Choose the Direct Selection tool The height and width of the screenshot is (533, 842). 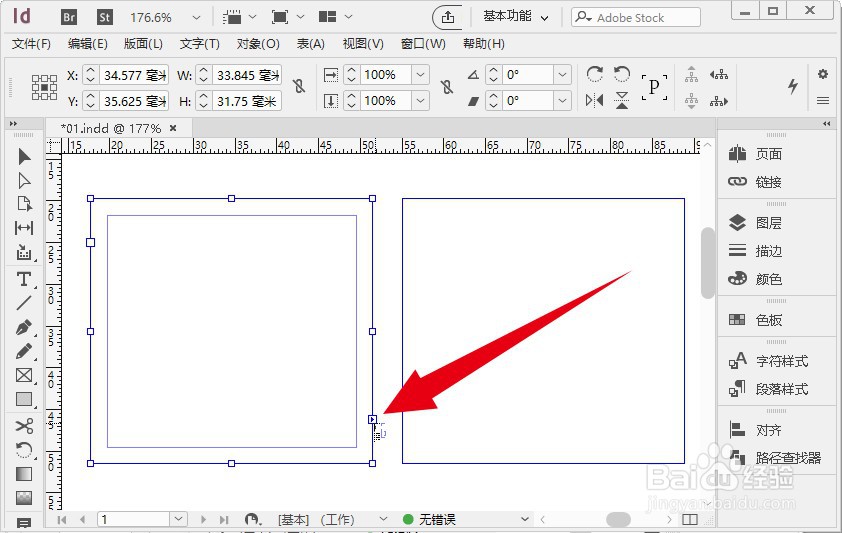(x=24, y=180)
